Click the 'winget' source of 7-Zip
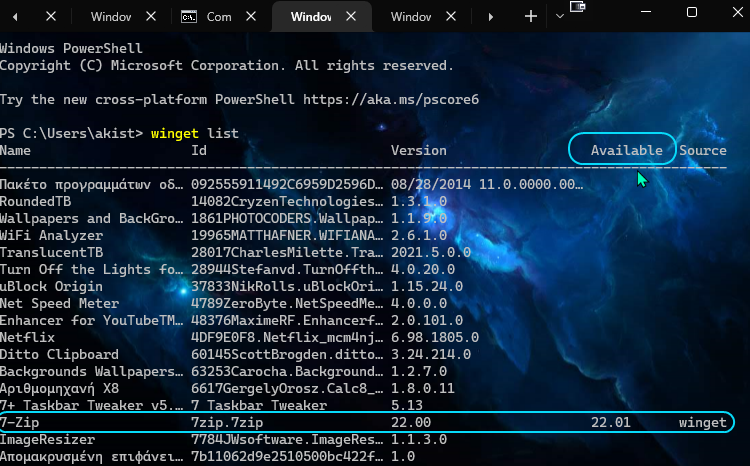The height and width of the screenshot is (466, 750). pos(703,423)
